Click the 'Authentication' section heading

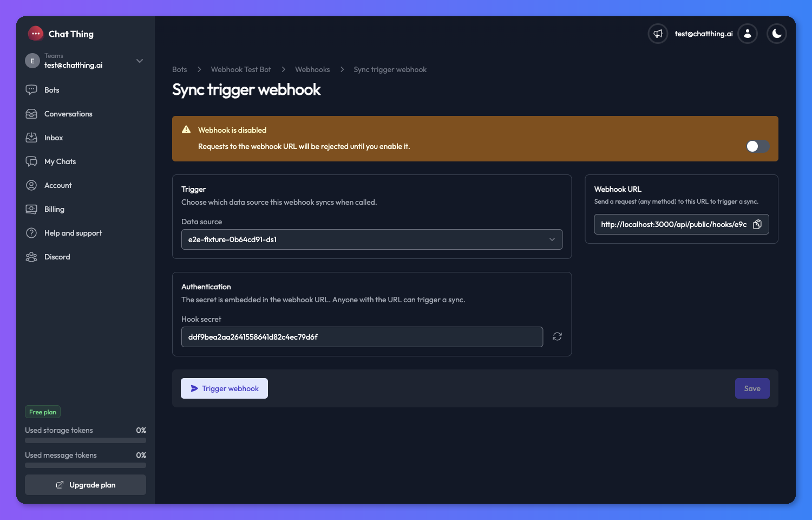pyautogui.click(x=206, y=287)
